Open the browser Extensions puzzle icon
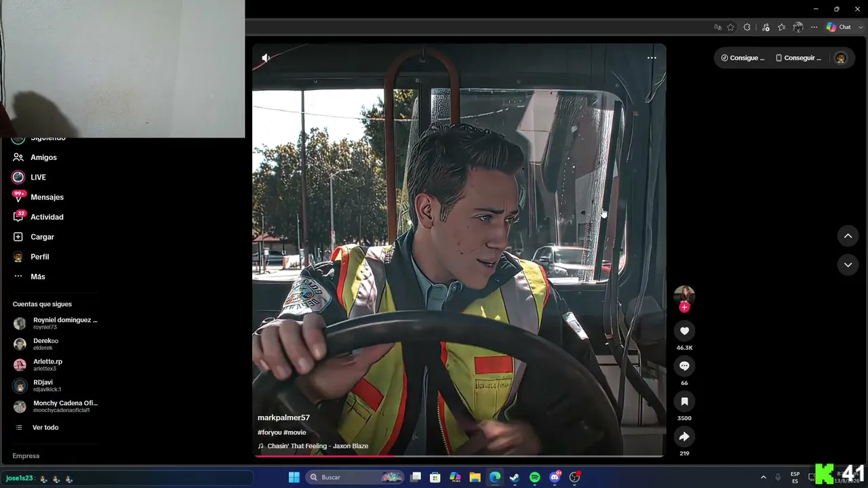868x488 pixels. [747, 27]
